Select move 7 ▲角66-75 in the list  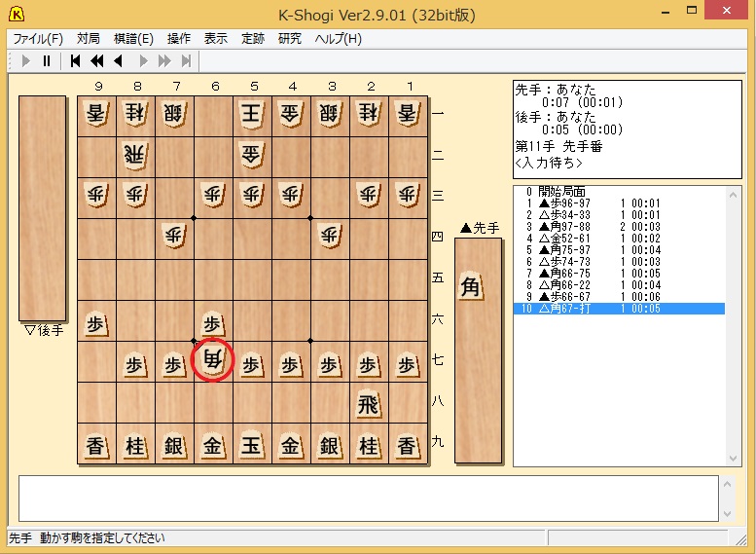point(619,274)
